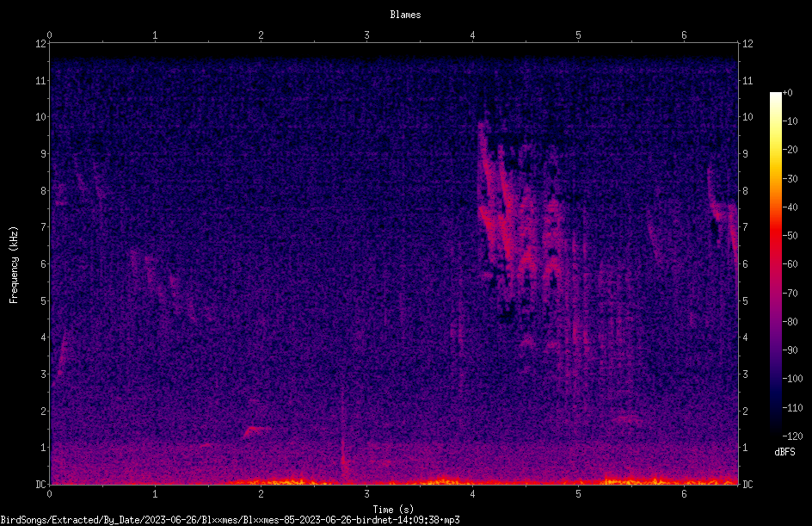The height and width of the screenshot is (526, 812).
Task: Click the "-70" colorbar label
Action: (790, 294)
